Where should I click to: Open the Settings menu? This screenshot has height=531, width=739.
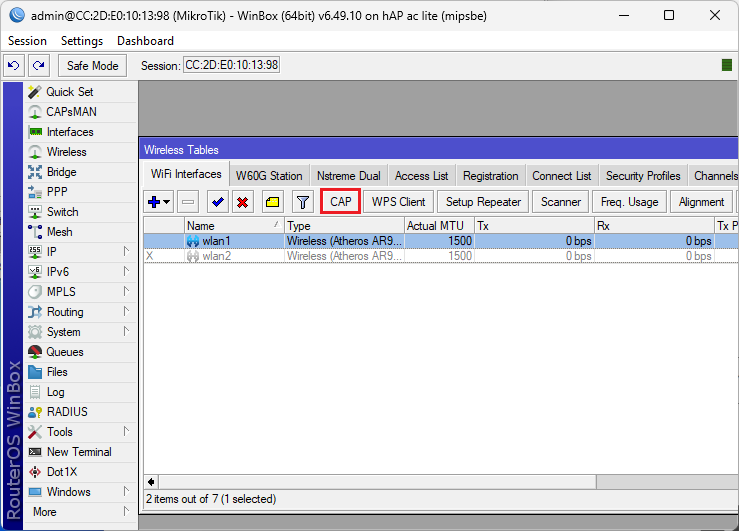click(82, 41)
